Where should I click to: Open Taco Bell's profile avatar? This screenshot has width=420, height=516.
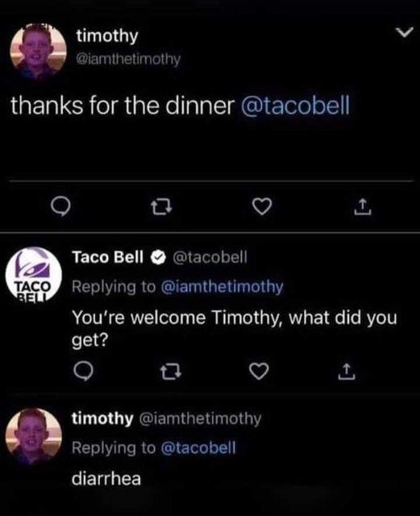click(x=34, y=274)
